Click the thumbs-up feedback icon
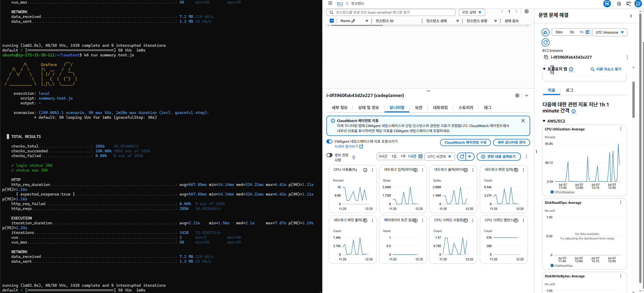This screenshot has width=644, height=293. (x=545, y=32)
